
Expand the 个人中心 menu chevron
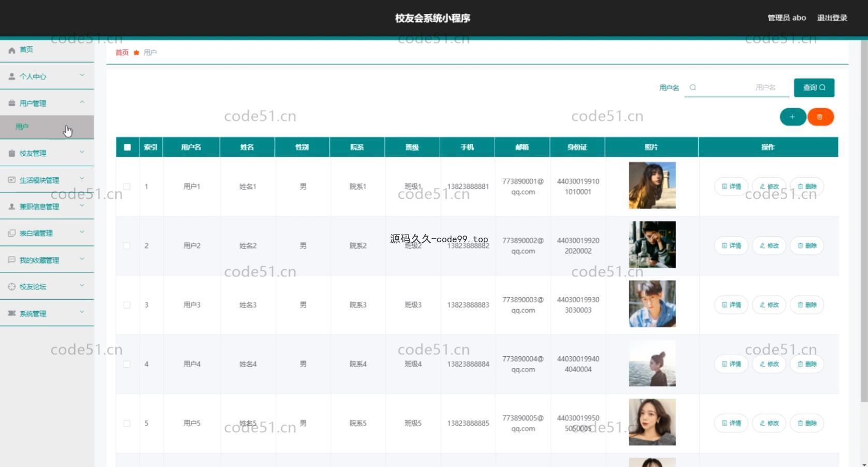82,76
